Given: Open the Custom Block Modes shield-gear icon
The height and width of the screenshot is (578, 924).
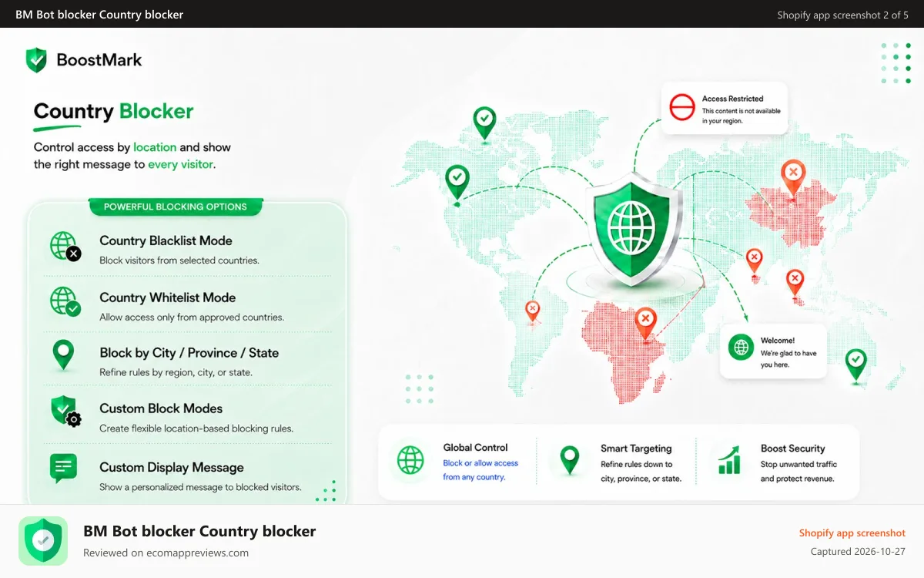Looking at the screenshot, I should (65, 412).
